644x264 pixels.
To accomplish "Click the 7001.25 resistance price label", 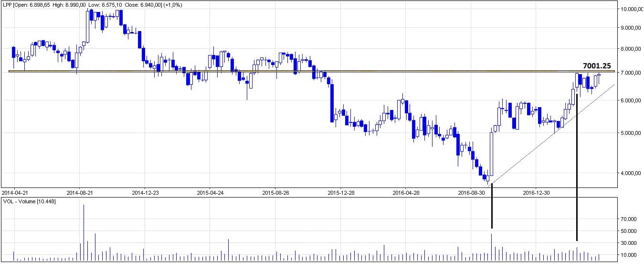I will [x=597, y=66].
